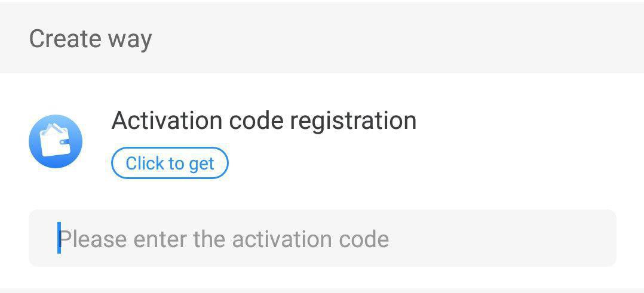Select the 'Create way' label text
The image size is (644, 293).
click(x=90, y=39)
